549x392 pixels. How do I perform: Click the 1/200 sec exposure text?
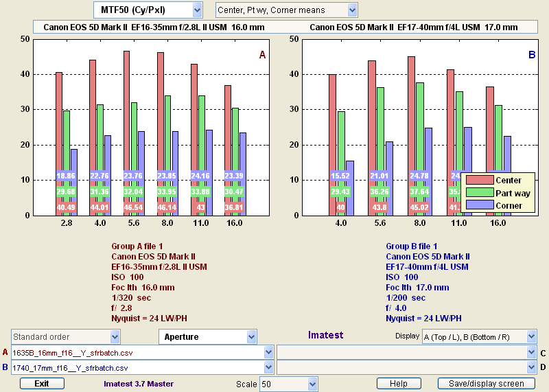[406, 298]
